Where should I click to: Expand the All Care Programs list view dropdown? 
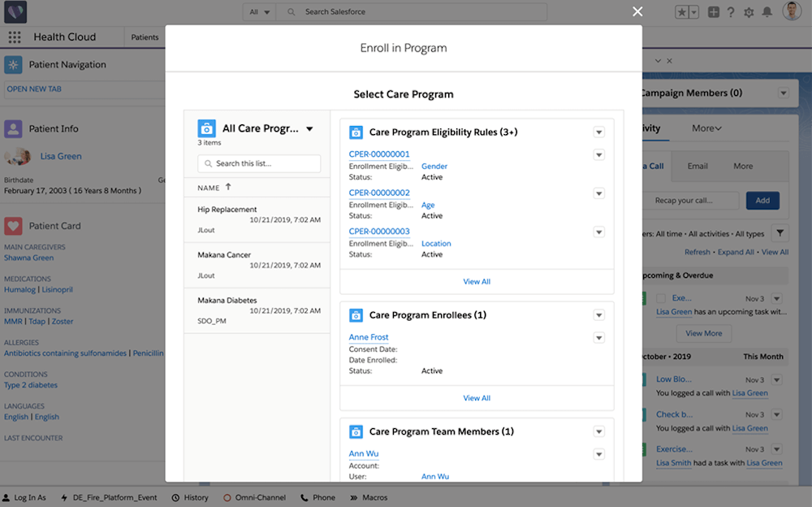coord(309,129)
